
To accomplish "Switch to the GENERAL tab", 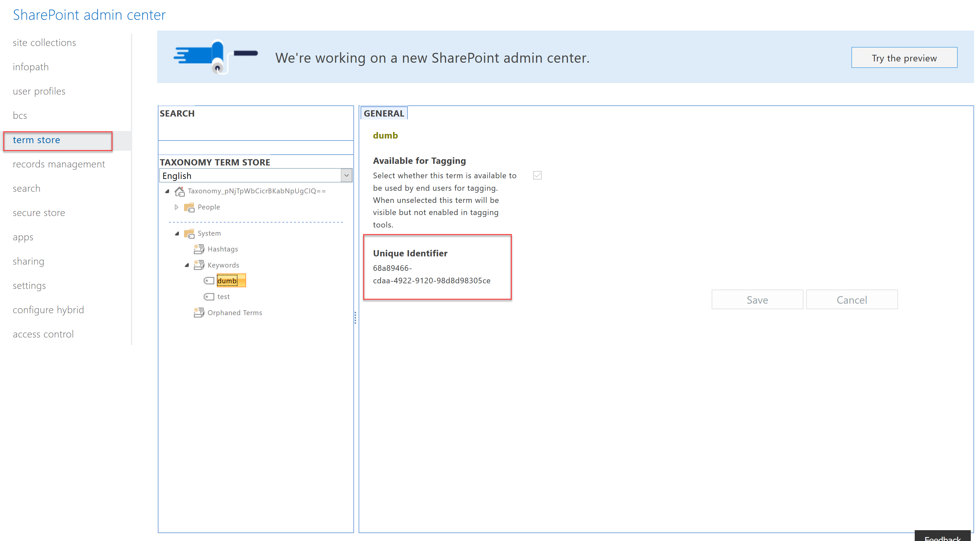I will coord(384,114).
